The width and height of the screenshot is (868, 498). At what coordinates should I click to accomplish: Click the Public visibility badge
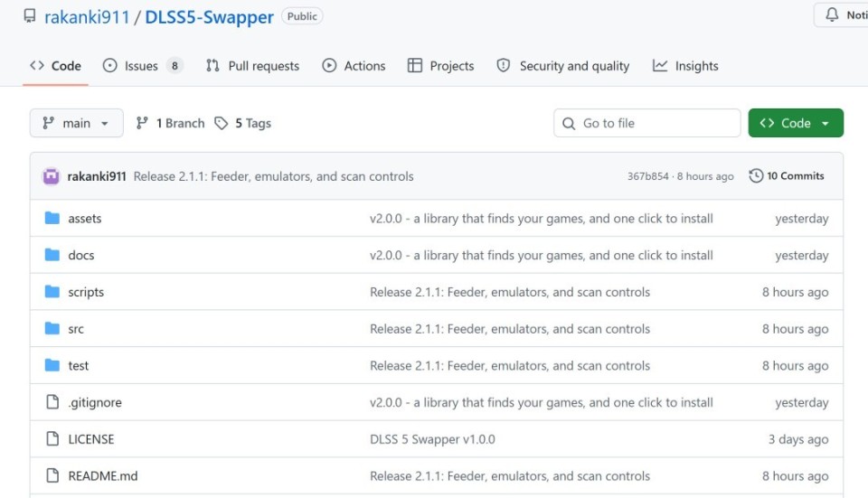pyautogui.click(x=302, y=16)
